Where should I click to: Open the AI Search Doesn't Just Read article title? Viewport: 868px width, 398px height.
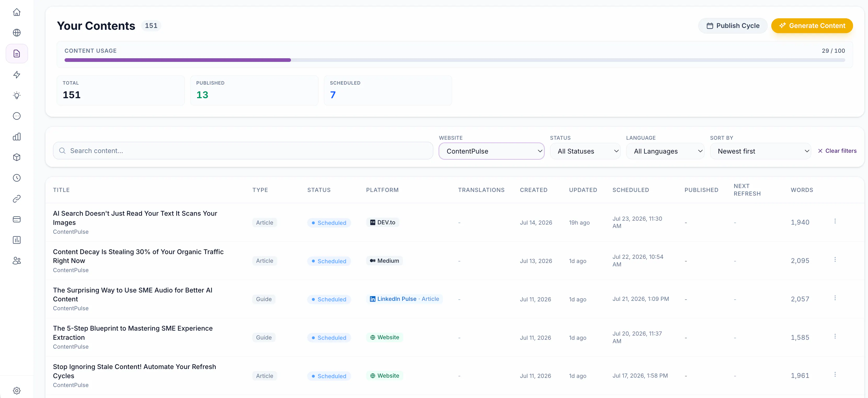[135, 218]
